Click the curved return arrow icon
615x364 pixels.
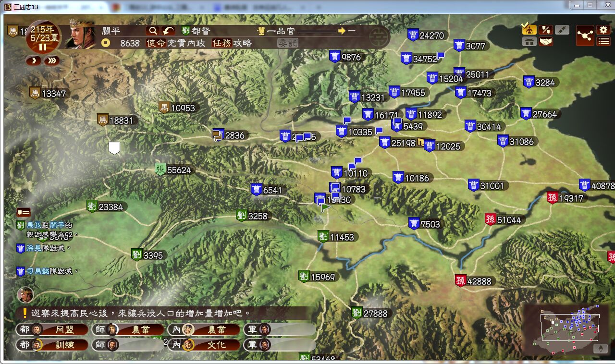(x=168, y=31)
